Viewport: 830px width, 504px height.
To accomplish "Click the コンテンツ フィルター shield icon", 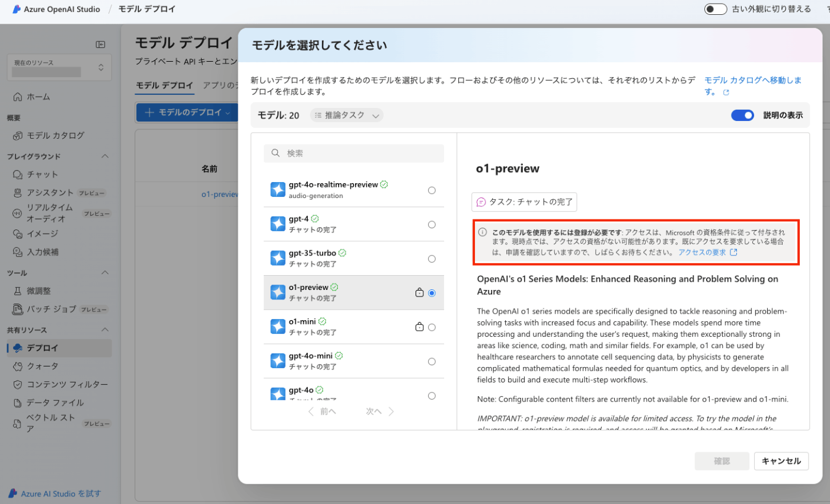I will click(x=17, y=384).
